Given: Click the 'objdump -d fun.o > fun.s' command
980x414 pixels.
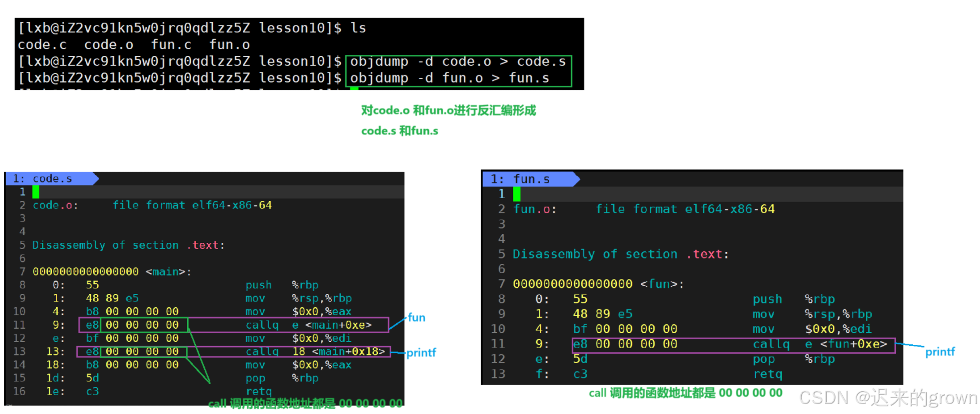Looking at the screenshot, I should click(x=449, y=78).
